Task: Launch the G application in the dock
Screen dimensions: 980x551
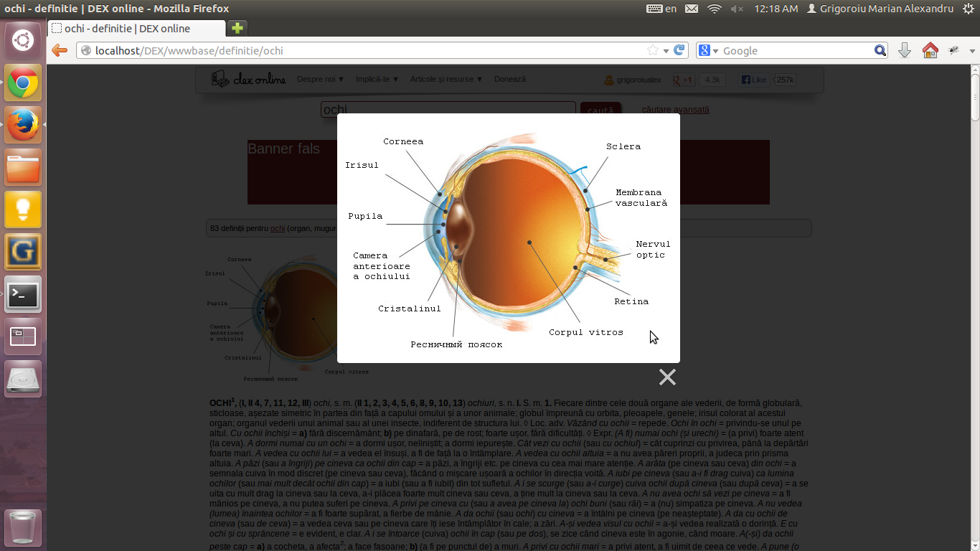Action: click(23, 252)
